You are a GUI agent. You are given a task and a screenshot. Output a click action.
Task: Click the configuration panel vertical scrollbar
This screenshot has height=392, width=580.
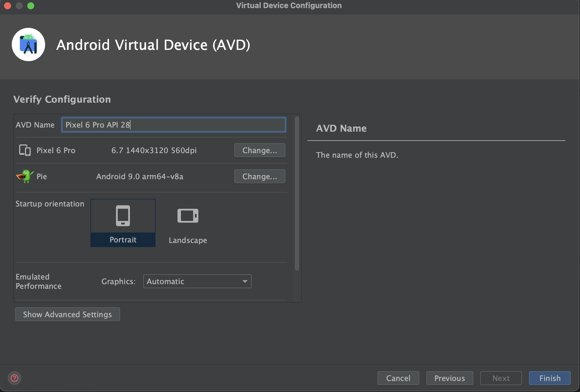coord(297,194)
